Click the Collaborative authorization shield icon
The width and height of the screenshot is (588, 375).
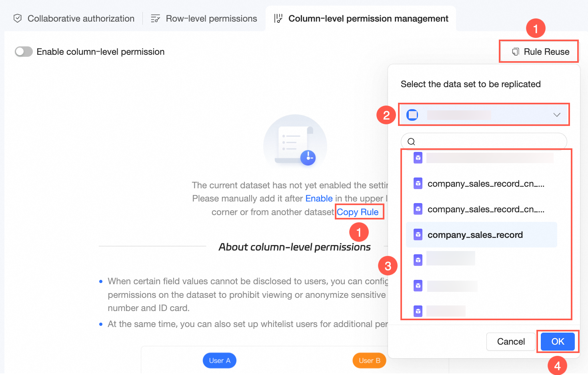pyautogui.click(x=18, y=18)
